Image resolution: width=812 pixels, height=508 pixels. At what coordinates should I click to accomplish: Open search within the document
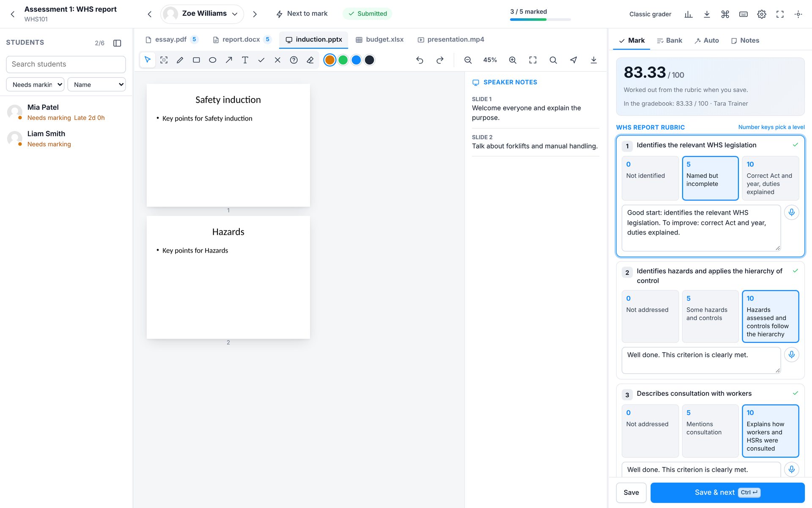[x=553, y=60]
